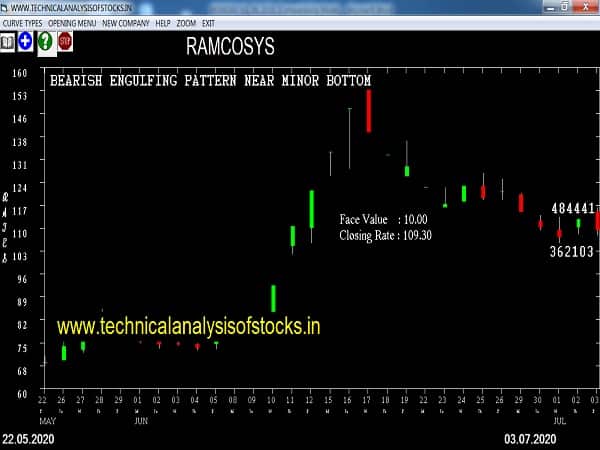600x450 pixels.
Task: Click the 484441 value label
Action: [573, 207]
